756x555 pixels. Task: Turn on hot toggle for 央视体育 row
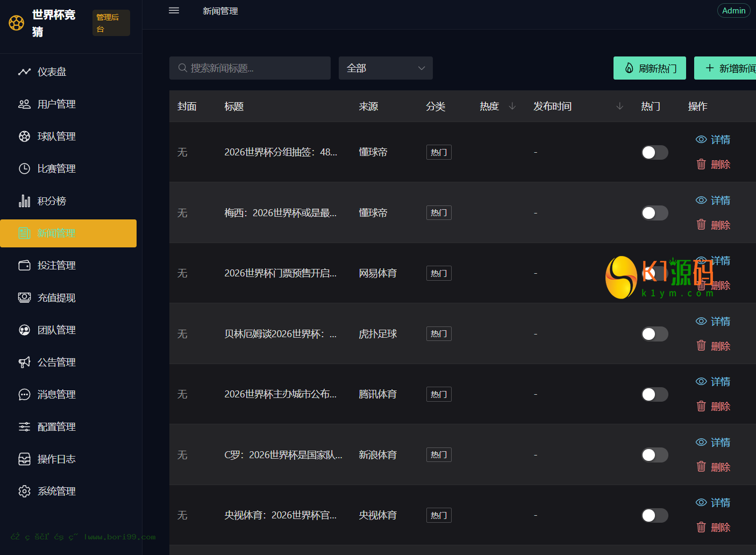click(x=655, y=515)
